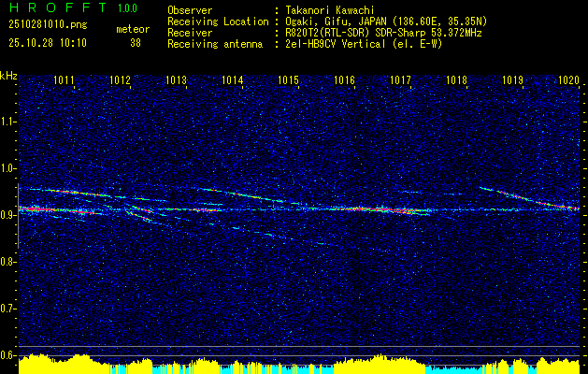The height and width of the screenshot is (374, 588).
Task: Click the 2el-HB9CV Vertical antenna text
Action: click(x=365, y=44)
